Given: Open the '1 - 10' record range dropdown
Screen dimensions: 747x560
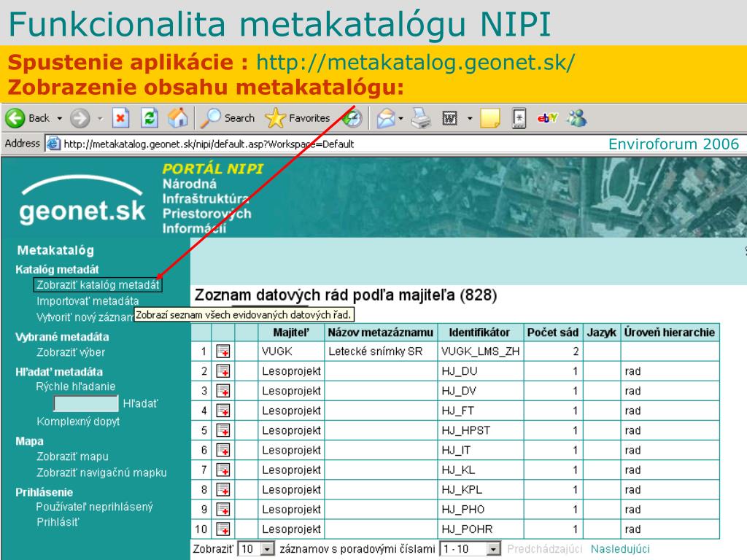Looking at the screenshot, I should [x=470, y=549].
